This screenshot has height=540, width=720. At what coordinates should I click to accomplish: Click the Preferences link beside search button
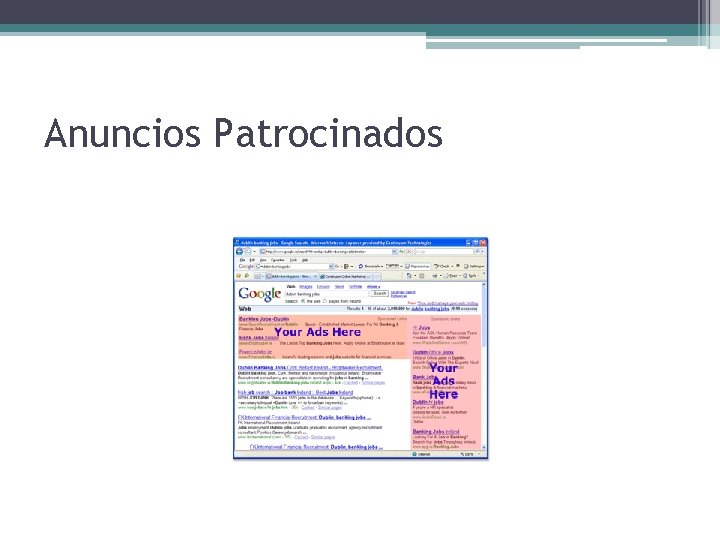[x=399, y=296]
